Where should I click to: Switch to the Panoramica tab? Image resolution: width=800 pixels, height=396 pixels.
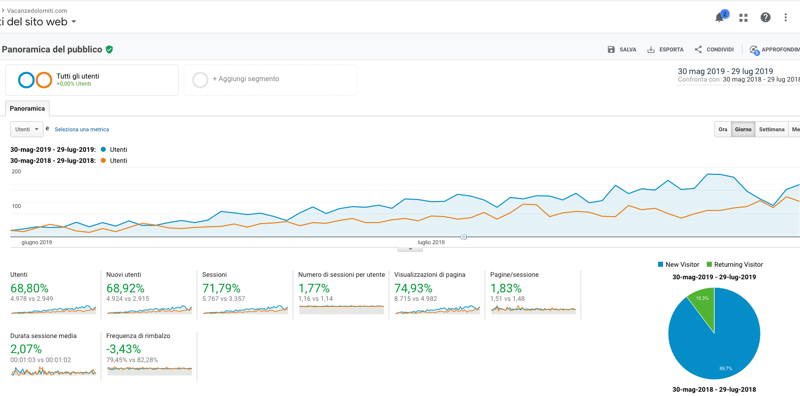pos(28,109)
